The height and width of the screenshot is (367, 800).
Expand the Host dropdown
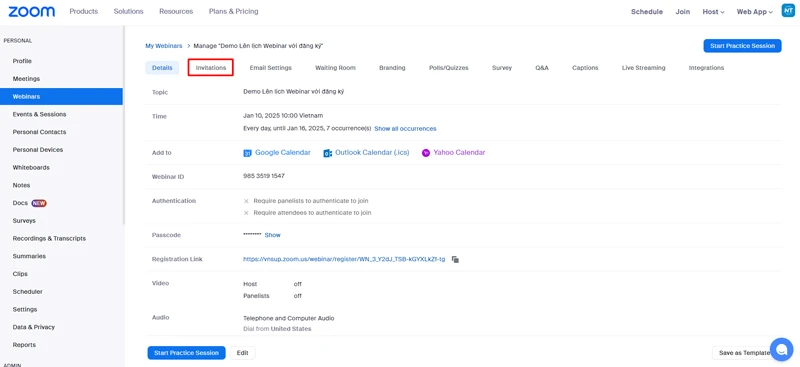(713, 12)
